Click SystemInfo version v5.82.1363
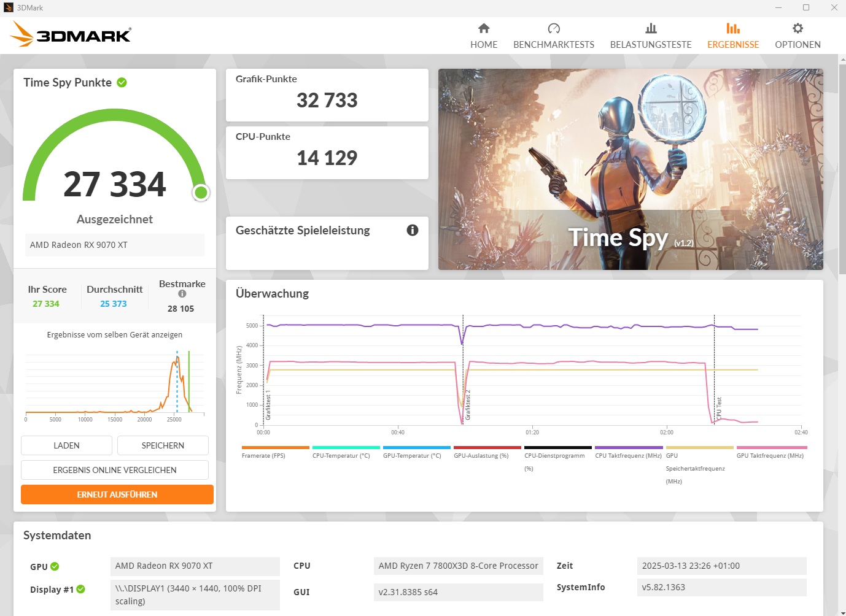This screenshot has height=616, width=846. (x=722, y=587)
